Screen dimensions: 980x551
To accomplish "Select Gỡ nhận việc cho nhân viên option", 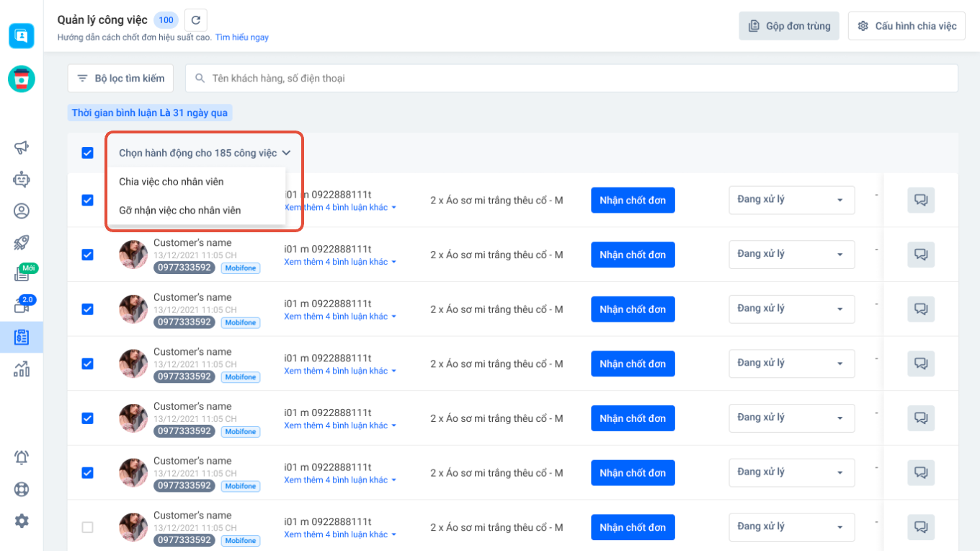I will click(180, 211).
